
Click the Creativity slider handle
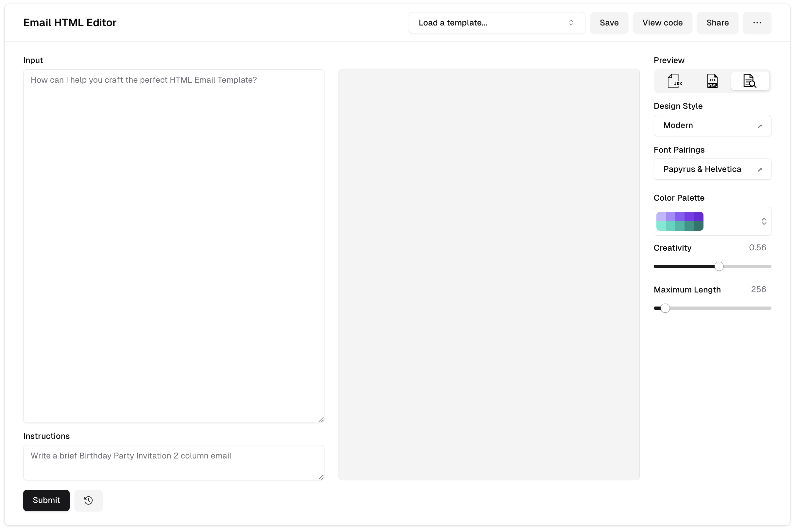point(719,266)
